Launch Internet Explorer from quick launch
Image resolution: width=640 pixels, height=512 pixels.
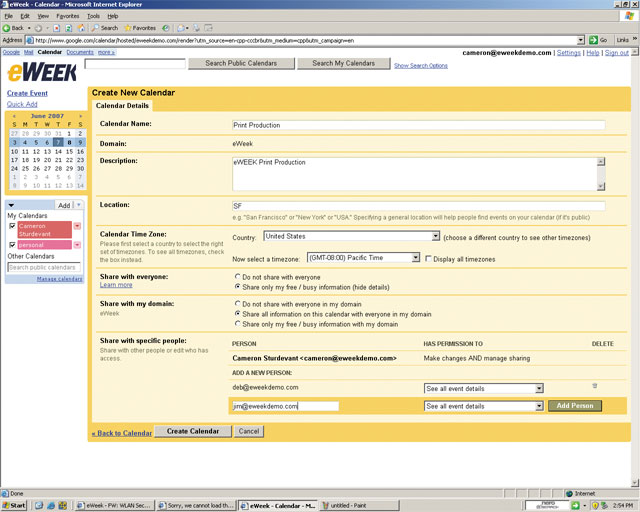pyautogui.click(x=51, y=505)
